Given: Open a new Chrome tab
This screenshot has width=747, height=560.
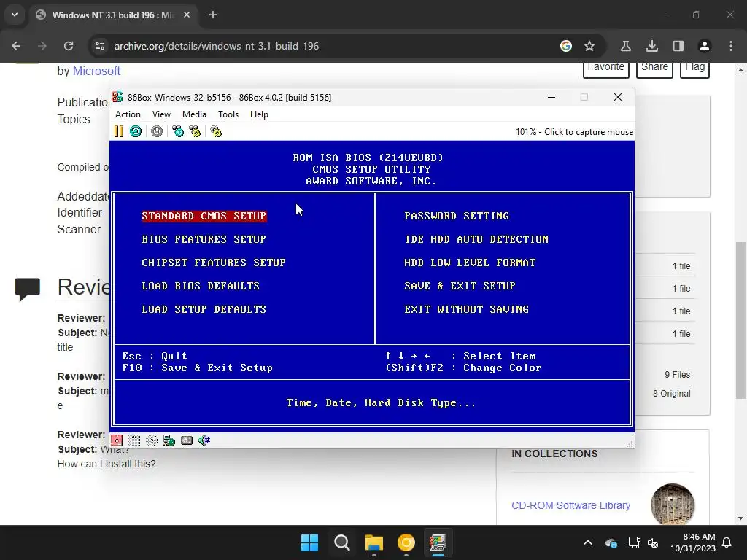Looking at the screenshot, I should pyautogui.click(x=213, y=15).
